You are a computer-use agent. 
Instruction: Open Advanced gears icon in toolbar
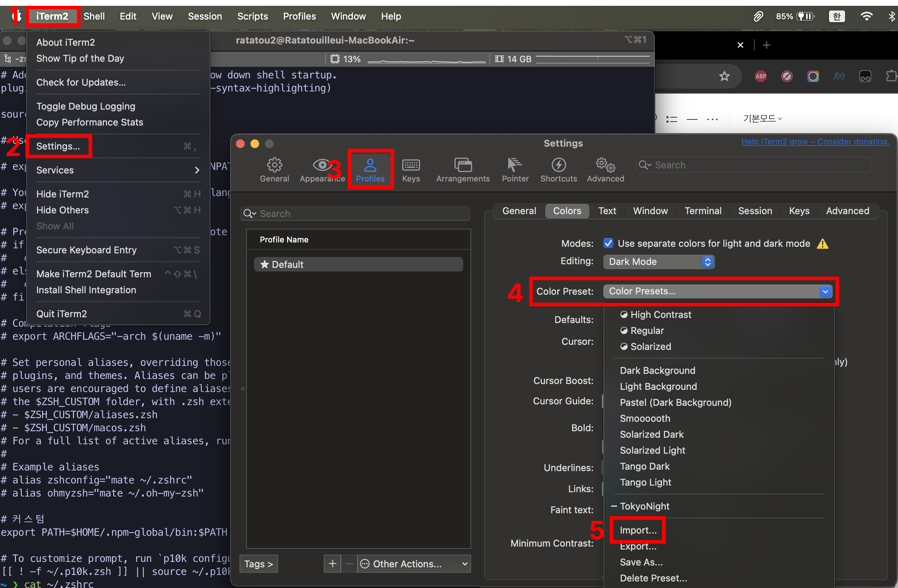[x=605, y=165]
